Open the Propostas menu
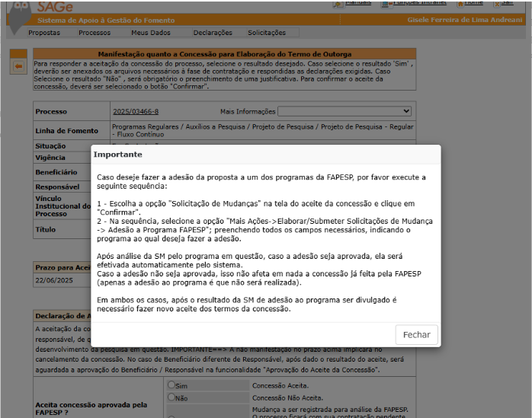Screen dimensions: 532x418 click(43, 33)
